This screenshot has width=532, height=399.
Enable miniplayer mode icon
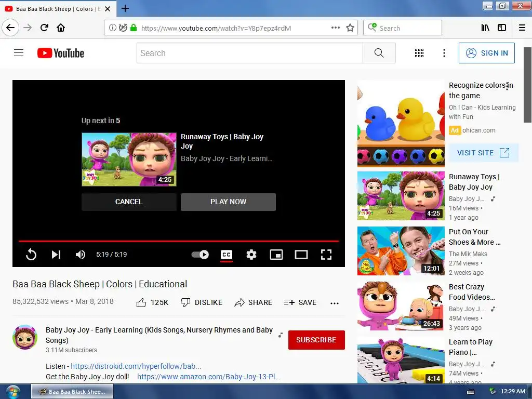276,255
